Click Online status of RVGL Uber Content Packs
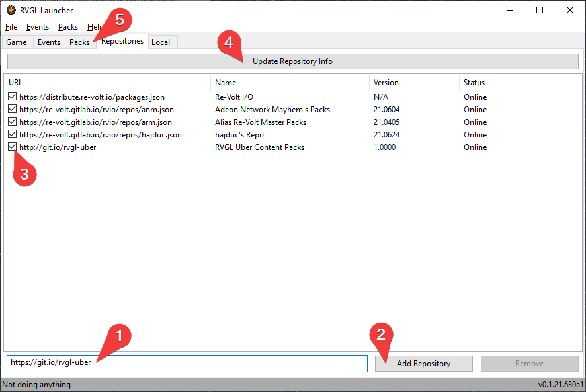The width and height of the screenshot is (586, 392). click(476, 147)
